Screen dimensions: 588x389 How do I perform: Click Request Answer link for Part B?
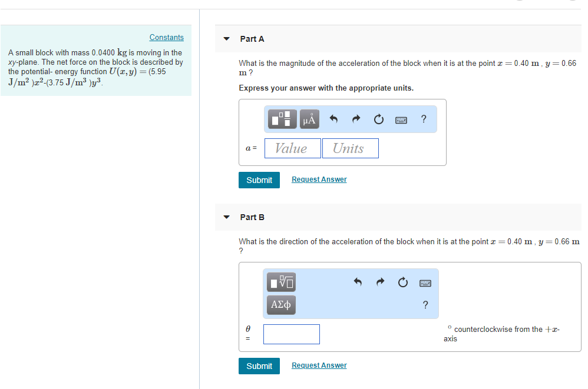(319, 365)
